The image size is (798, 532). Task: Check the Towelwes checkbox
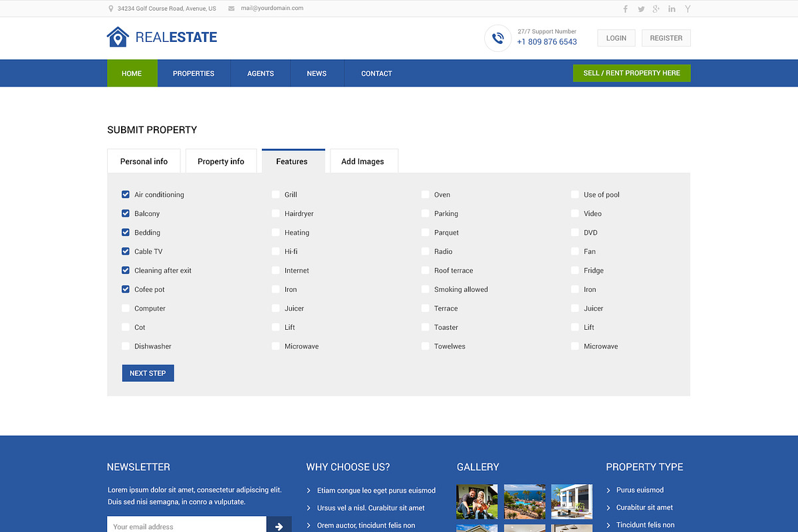click(425, 346)
